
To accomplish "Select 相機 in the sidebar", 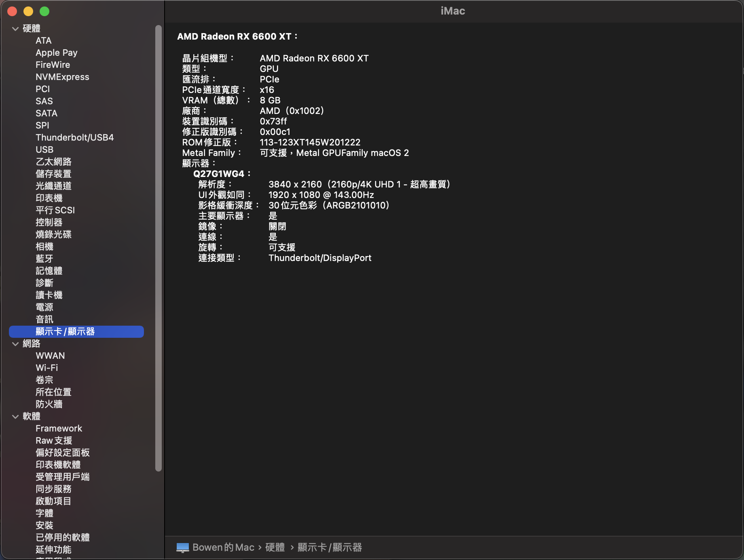I will (x=44, y=247).
